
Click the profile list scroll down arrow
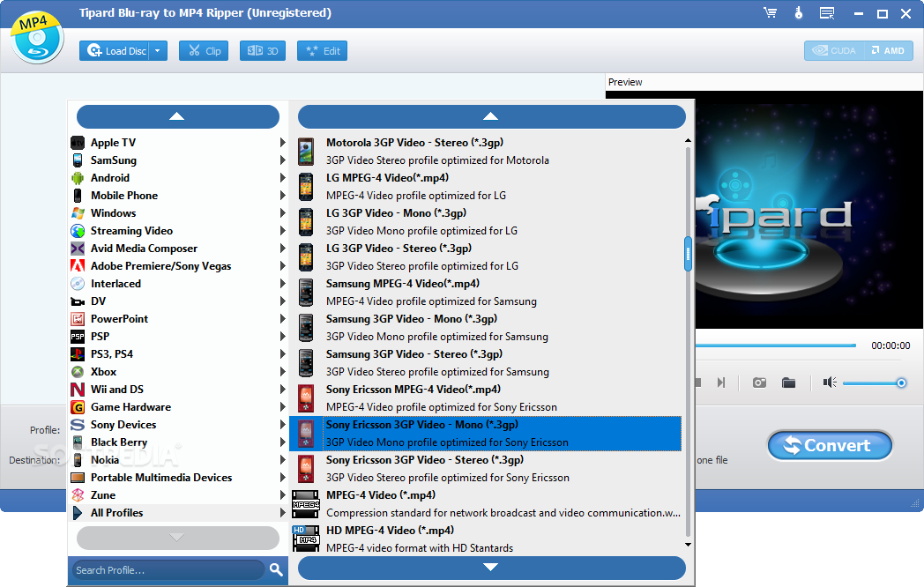(x=688, y=545)
